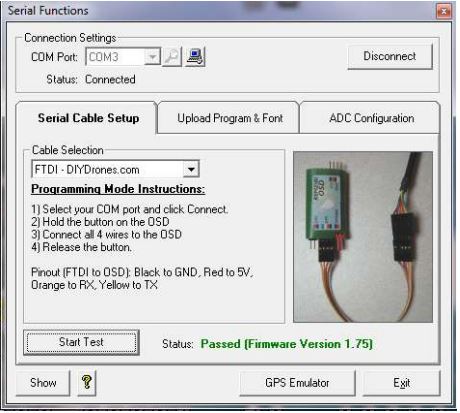Click the magnifier icon to scan COM ports

click(x=172, y=57)
